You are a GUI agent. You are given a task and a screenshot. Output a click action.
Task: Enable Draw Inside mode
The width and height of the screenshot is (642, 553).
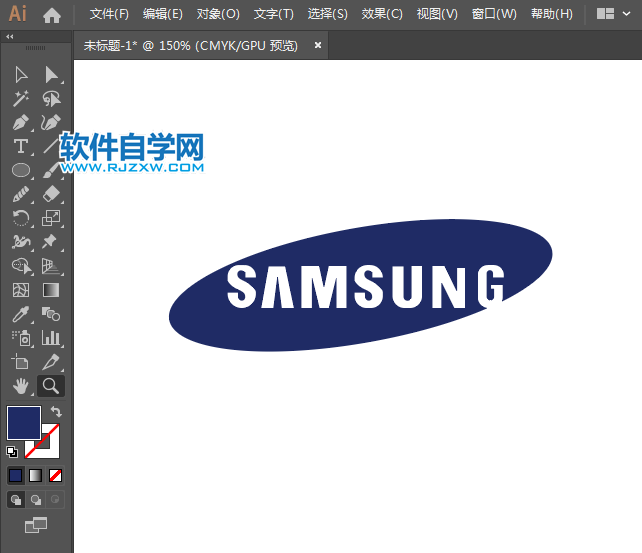tap(55, 499)
